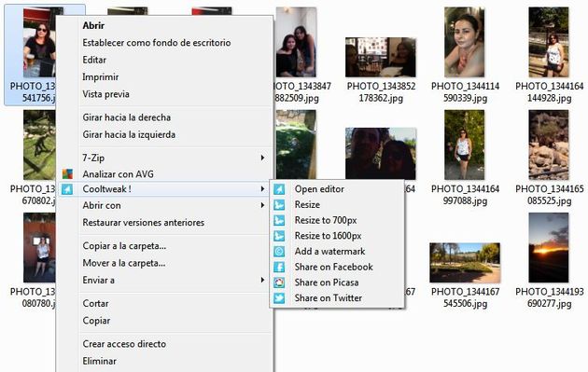
Task: Choose Mover a la carpeta...
Action: [124, 263]
